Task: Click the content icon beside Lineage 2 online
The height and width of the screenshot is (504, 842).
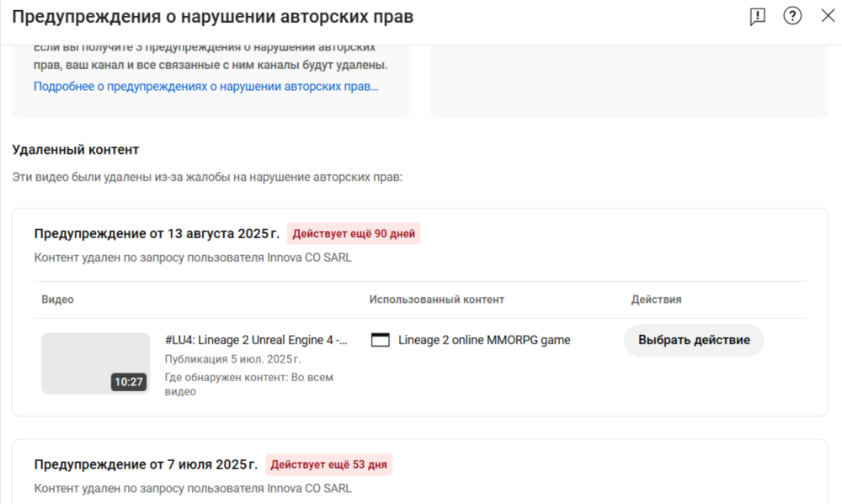Action: click(x=381, y=340)
